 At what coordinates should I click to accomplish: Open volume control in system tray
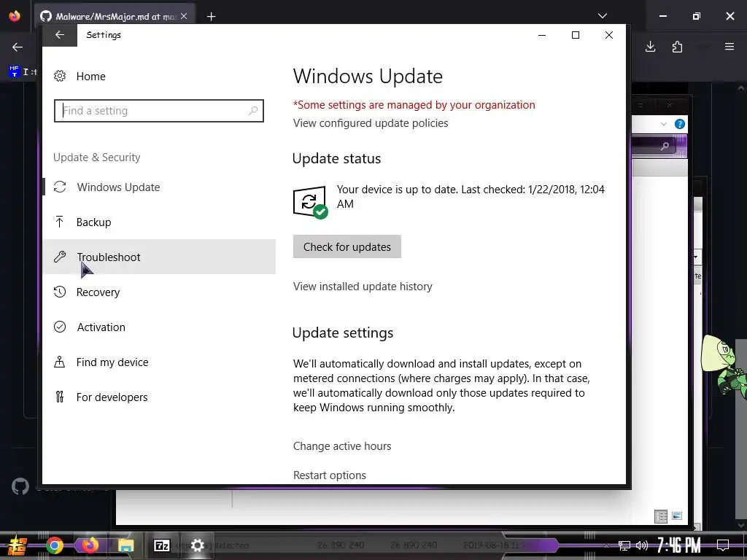point(642,545)
